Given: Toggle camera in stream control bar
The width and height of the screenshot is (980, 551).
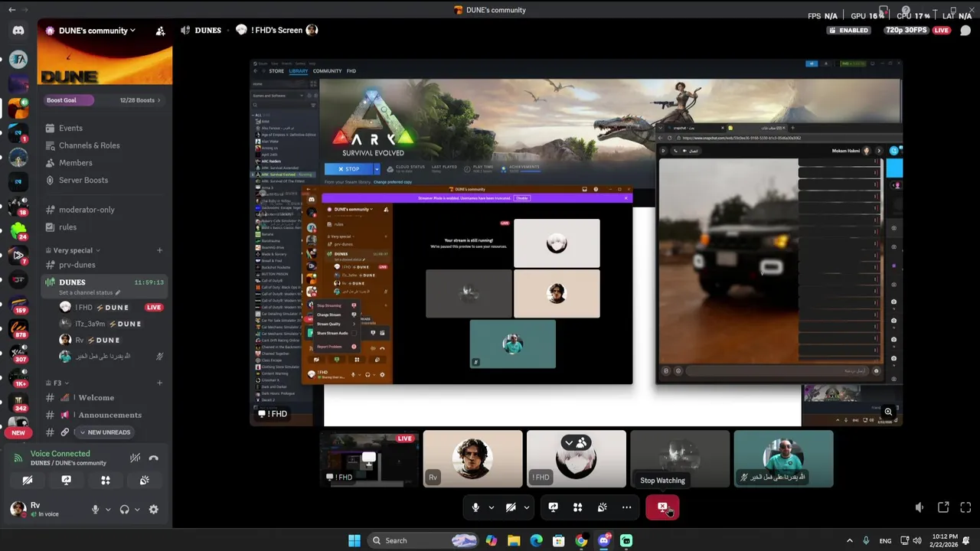Looking at the screenshot, I should (511, 507).
